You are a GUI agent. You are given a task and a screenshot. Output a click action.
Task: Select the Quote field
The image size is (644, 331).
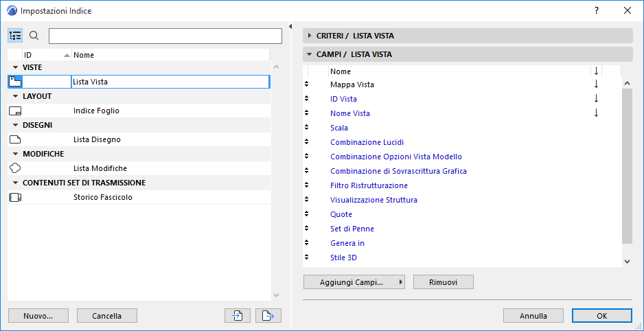[341, 214]
